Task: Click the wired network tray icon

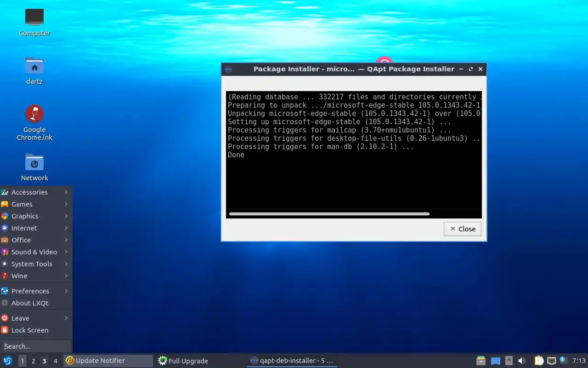Action: coord(552,361)
